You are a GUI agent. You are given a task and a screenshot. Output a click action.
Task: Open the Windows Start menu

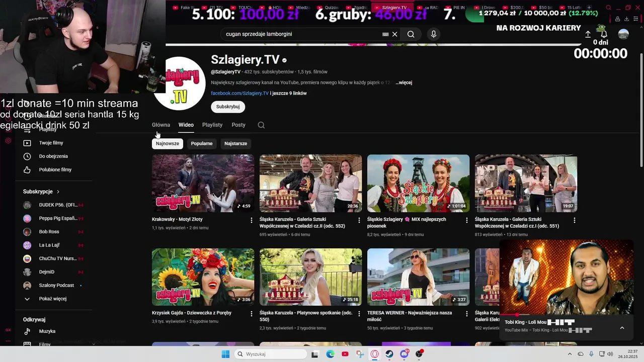(225, 354)
